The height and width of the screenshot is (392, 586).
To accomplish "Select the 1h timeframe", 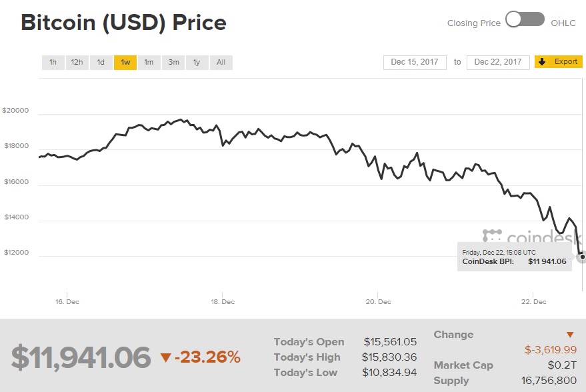I will coord(53,62).
